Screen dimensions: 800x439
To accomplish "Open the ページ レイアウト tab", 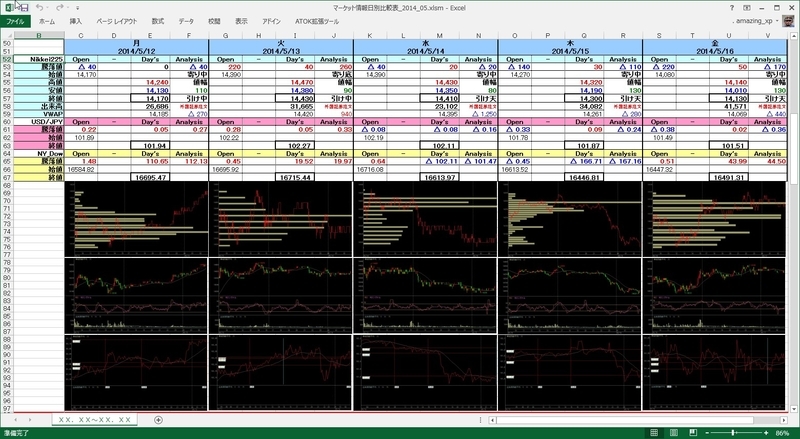I will coord(117,21).
